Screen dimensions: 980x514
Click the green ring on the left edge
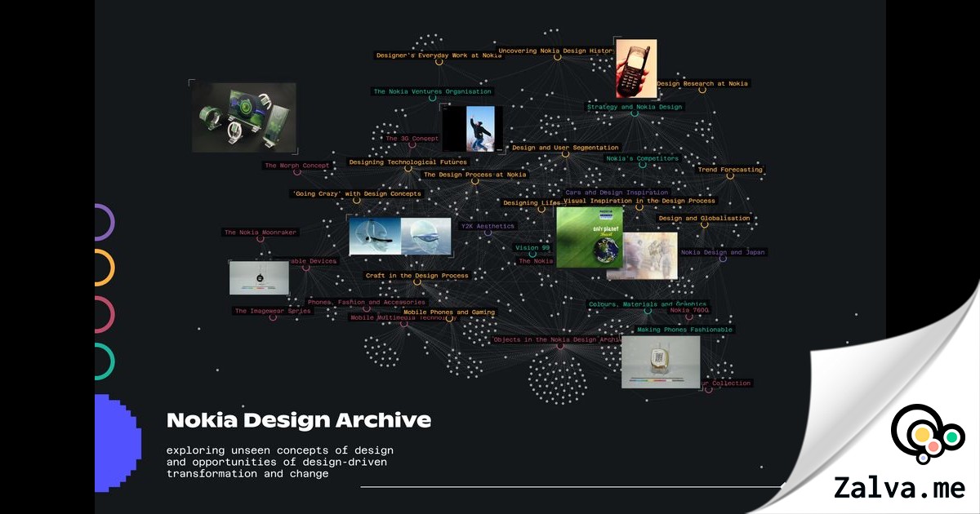104,361
